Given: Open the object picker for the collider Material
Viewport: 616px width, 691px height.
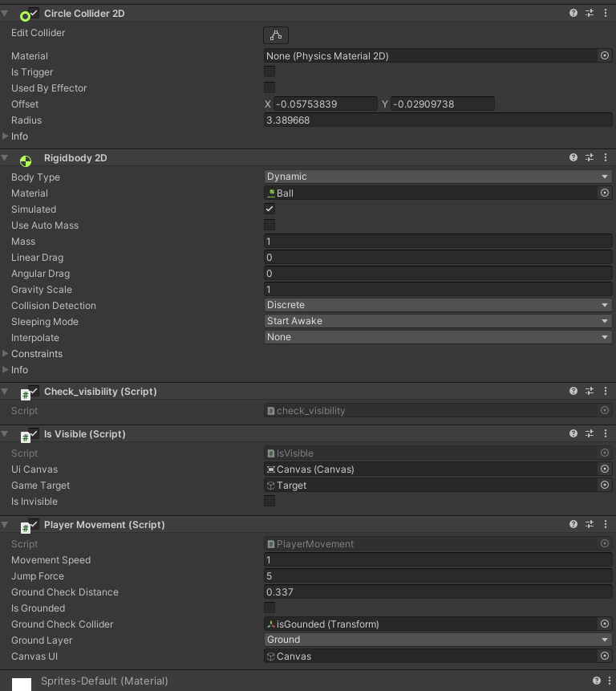Looking at the screenshot, I should click(x=606, y=55).
